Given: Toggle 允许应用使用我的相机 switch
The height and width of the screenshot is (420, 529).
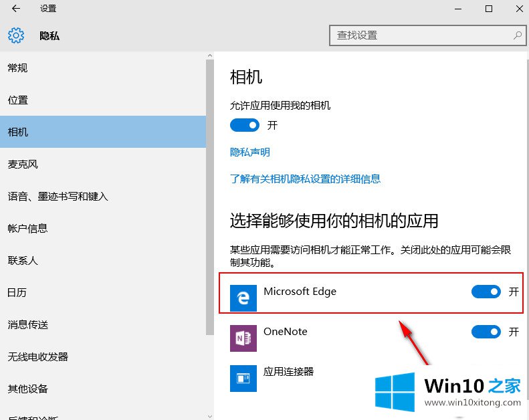Looking at the screenshot, I should tap(245, 125).
